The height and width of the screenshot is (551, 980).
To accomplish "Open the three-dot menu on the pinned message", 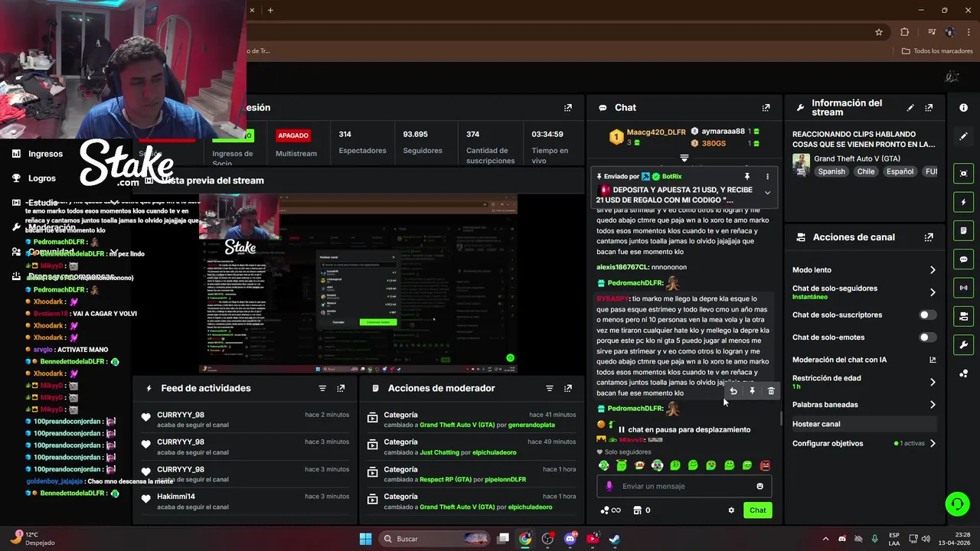I will (767, 177).
